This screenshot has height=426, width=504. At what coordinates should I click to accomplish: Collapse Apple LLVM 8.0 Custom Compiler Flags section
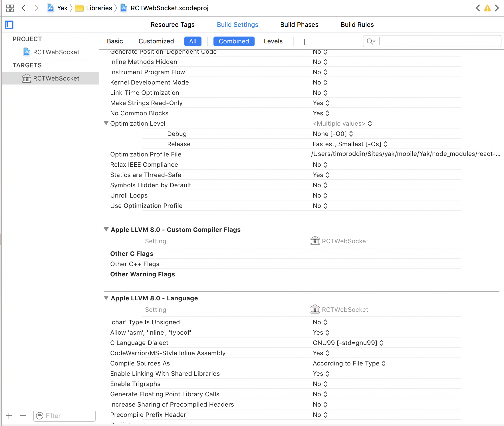(x=106, y=229)
